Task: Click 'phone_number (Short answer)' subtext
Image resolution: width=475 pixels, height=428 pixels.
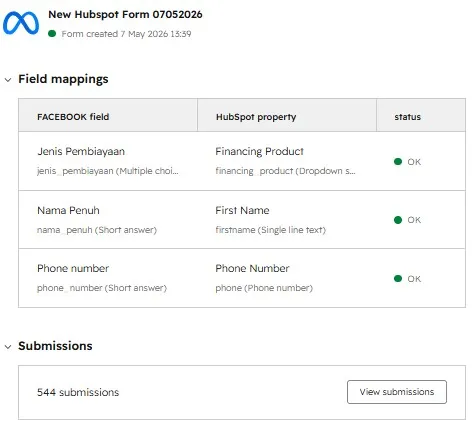Action: [x=102, y=288]
